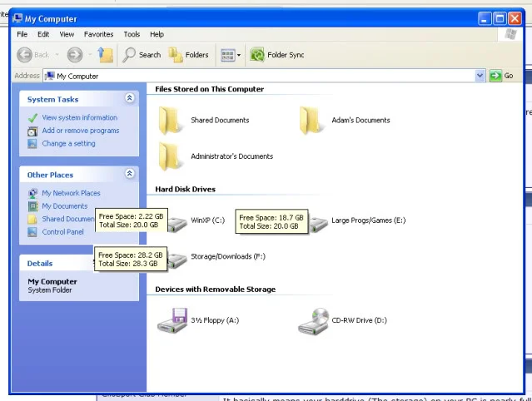Open View system information link
This screenshot has height=401, width=532.
(80, 117)
